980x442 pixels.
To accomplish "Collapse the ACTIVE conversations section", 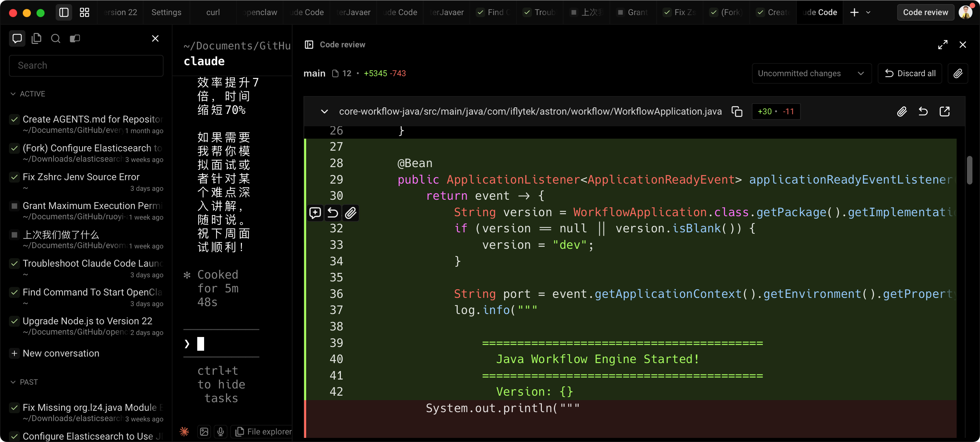I will click(x=13, y=94).
